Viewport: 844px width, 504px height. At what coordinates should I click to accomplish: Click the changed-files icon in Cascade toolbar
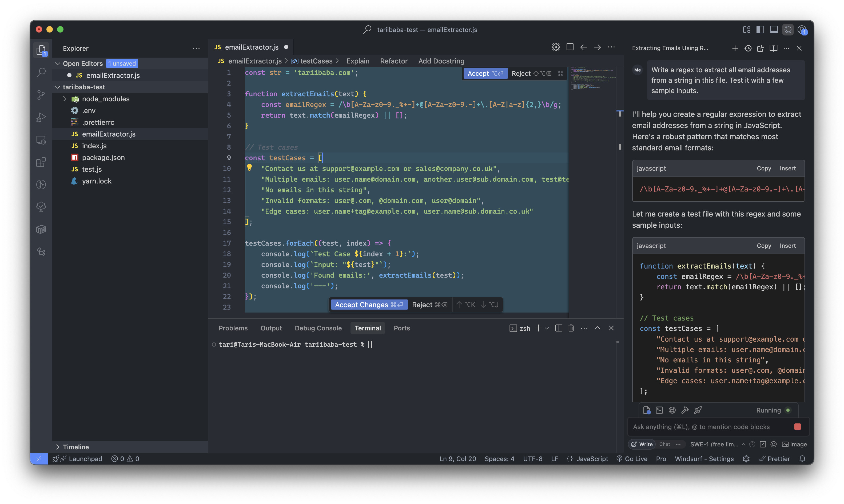click(x=647, y=410)
